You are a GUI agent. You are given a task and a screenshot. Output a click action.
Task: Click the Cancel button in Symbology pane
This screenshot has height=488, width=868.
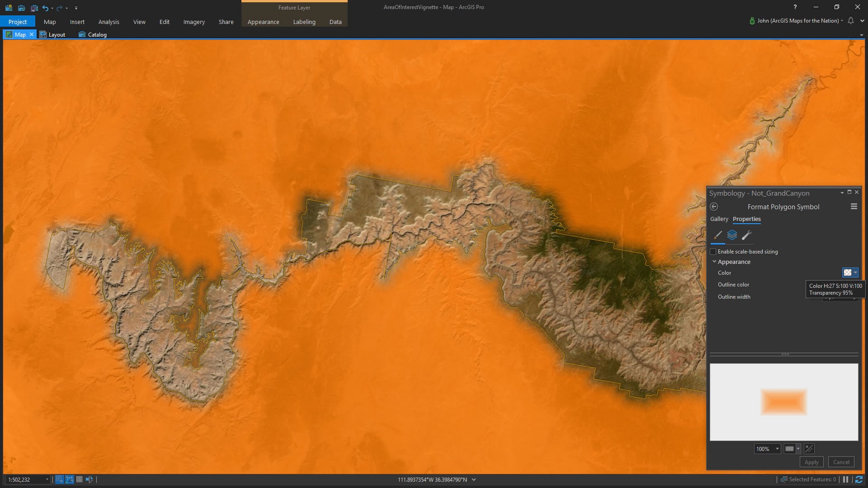pos(841,462)
